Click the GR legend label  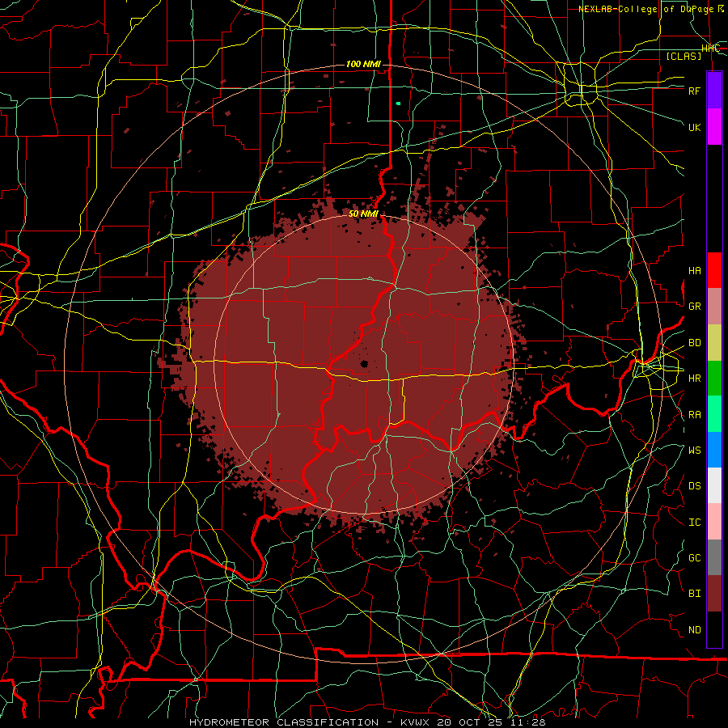(695, 307)
